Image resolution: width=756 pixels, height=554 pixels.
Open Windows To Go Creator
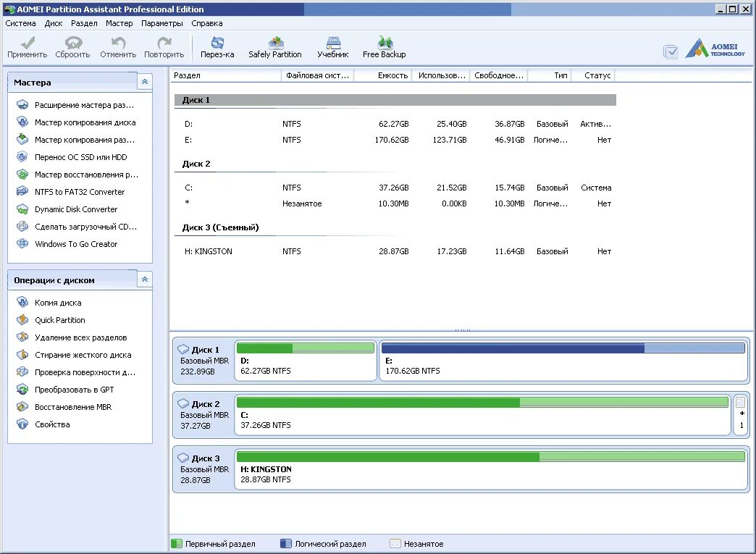pos(67,244)
